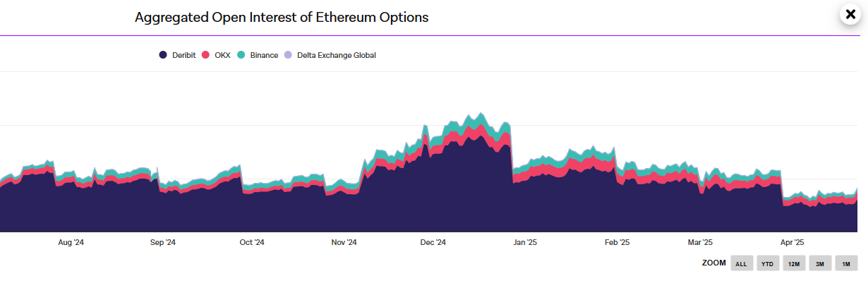Select the 1M zoom button
This screenshot has width=868, height=281.
[845, 263]
